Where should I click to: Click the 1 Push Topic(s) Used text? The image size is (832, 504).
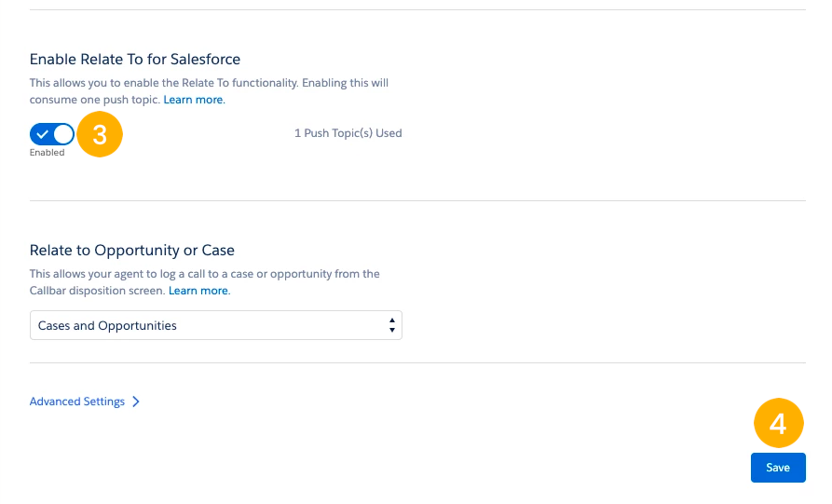(x=348, y=133)
